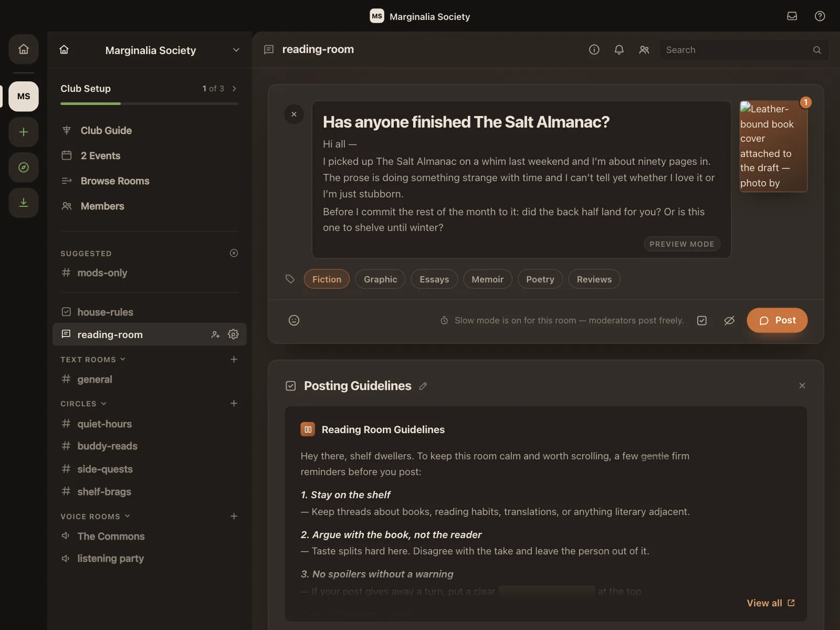
Task: Select the Essays tag
Action: pos(434,279)
